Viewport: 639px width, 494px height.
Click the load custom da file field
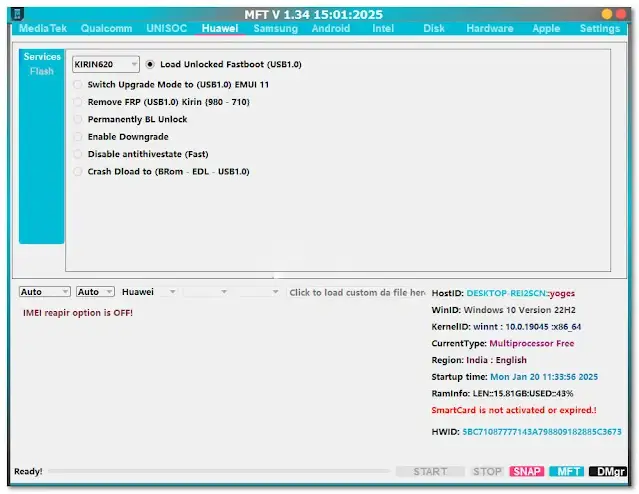pos(357,292)
